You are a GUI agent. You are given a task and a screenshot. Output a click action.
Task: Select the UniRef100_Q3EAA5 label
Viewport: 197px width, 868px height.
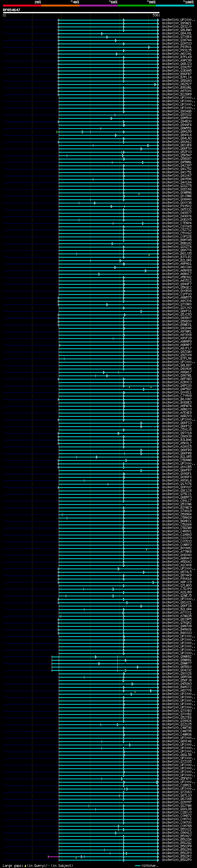pyautogui.click(x=177, y=71)
